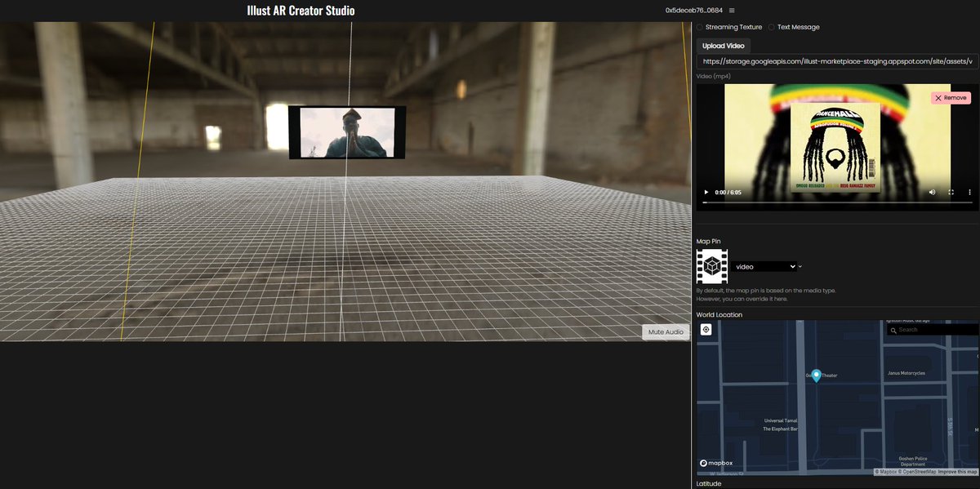
Task: Click the Janus Motorcycles label on the map
Action: (x=906, y=373)
